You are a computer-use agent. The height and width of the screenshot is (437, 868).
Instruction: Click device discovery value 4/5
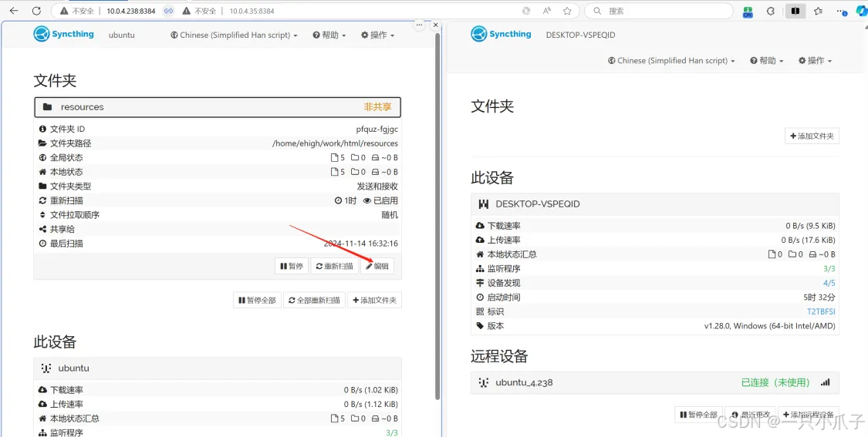829,283
